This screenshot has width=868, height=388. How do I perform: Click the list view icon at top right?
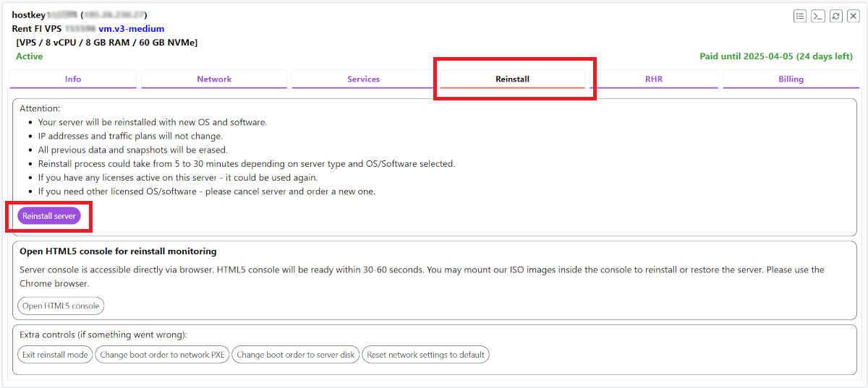pos(800,16)
